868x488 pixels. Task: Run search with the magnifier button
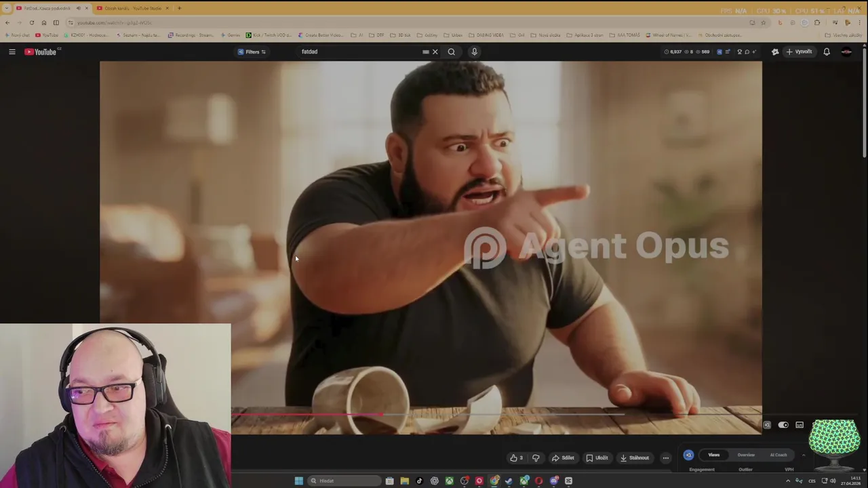coord(452,52)
